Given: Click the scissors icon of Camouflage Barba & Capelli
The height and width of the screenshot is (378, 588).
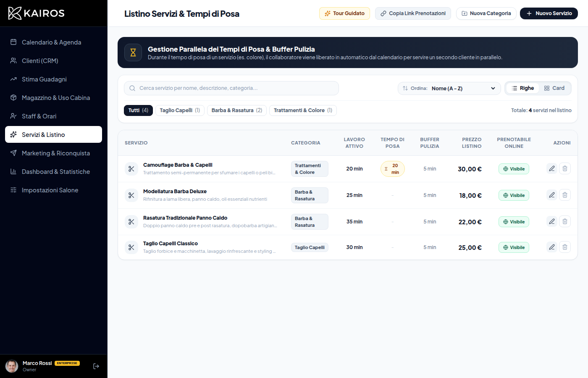Looking at the screenshot, I should click(x=131, y=169).
